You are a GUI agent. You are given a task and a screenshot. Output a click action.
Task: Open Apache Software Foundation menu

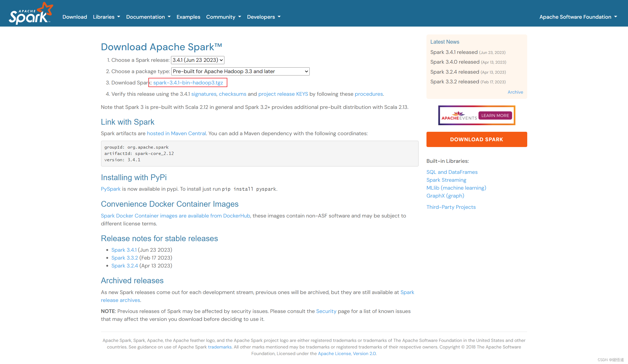(x=578, y=17)
